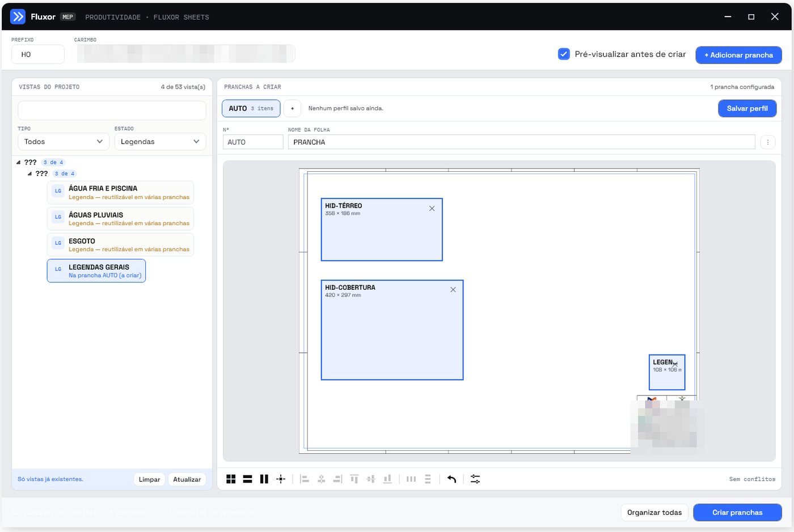
Task: Click Organizar todas button
Action: [x=654, y=512]
